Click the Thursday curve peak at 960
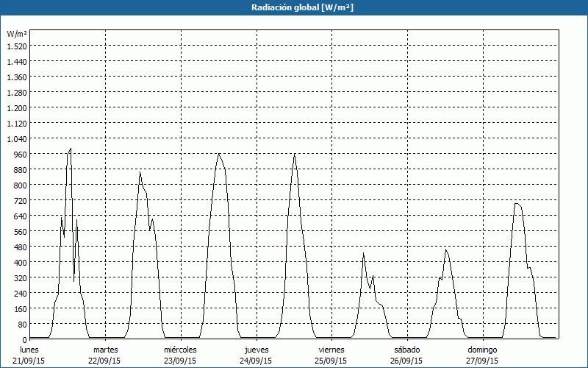The height and width of the screenshot is (368, 588). 295,154
